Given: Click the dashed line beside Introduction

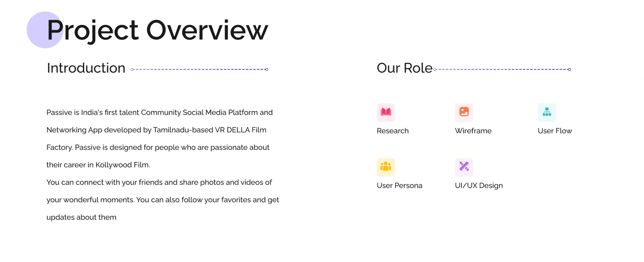Looking at the screenshot, I should 199,69.
